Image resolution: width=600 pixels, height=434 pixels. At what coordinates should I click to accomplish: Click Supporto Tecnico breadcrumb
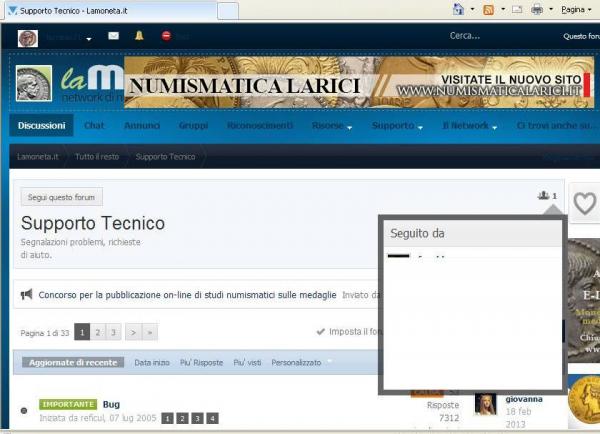pyautogui.click(x=165, y=157)
